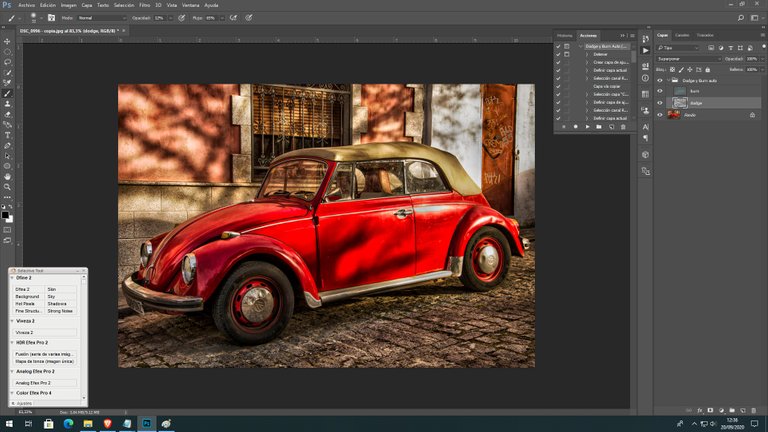Image resolution: width=768 pixels, height=432 pixels.
Task: Hide the dodge layer
Action: tap(660, 103)
